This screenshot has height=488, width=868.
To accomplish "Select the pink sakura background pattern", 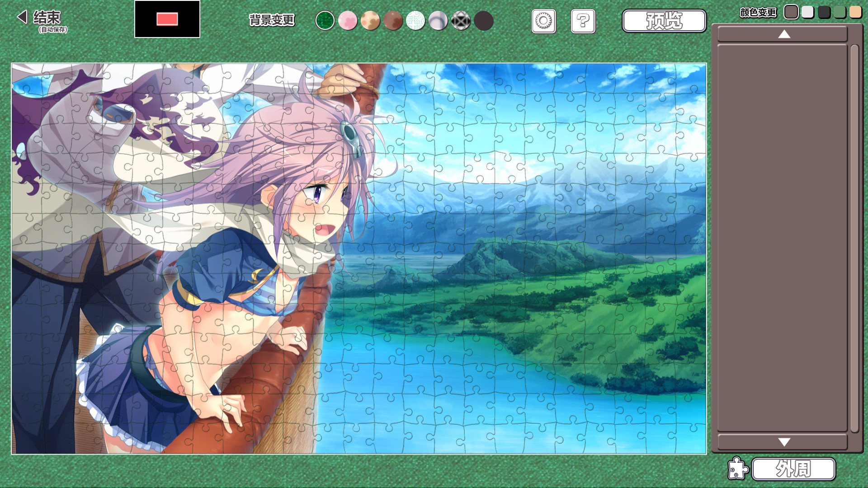I will coord(347,21).
